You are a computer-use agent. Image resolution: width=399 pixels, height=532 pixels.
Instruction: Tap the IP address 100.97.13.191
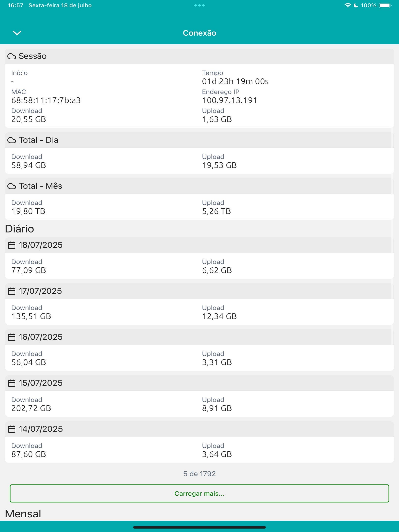[230, 100]
